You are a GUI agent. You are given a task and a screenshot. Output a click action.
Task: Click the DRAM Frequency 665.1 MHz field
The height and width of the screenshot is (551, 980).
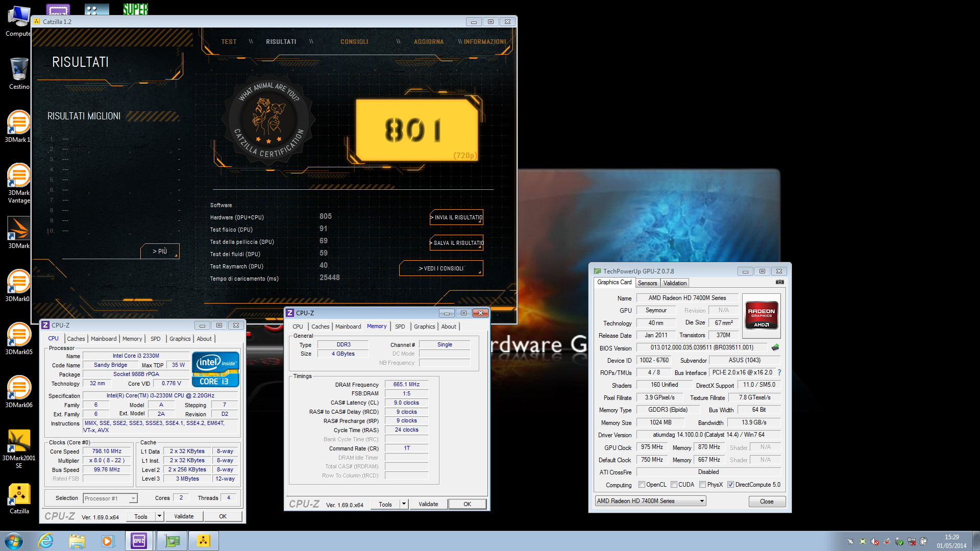406,385
